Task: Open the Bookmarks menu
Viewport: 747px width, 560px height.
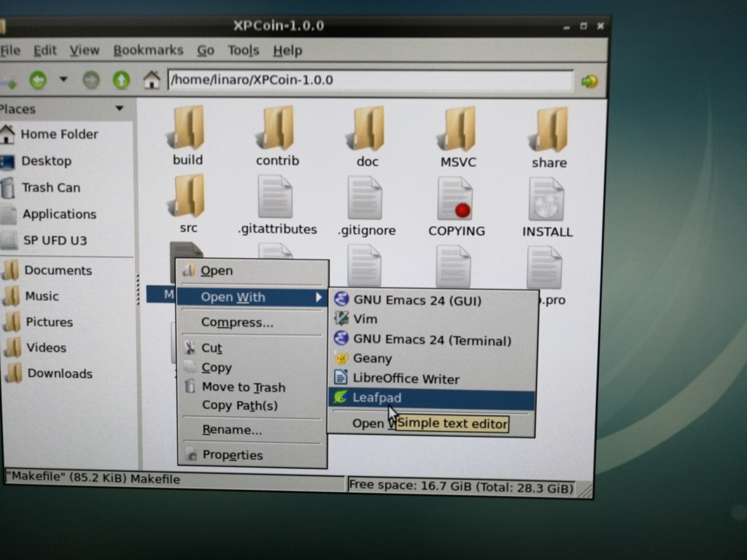Action: click(148, 50)
